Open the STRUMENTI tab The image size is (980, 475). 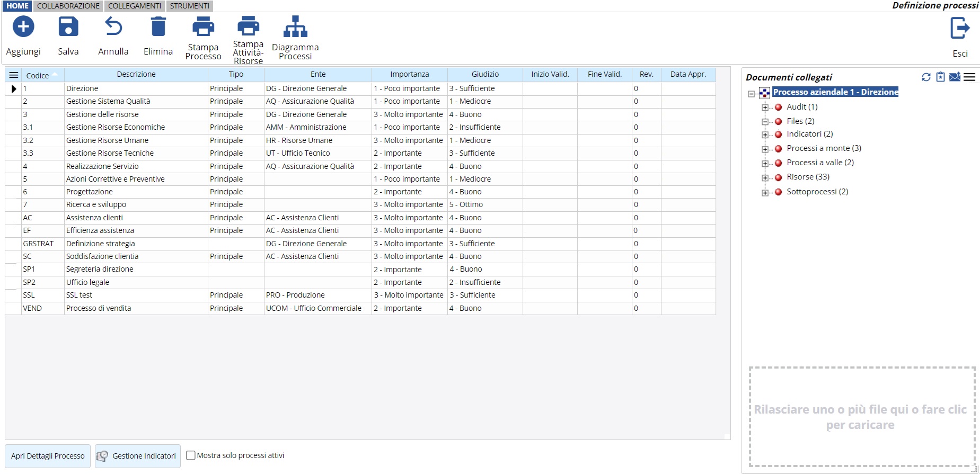[189, 6]
